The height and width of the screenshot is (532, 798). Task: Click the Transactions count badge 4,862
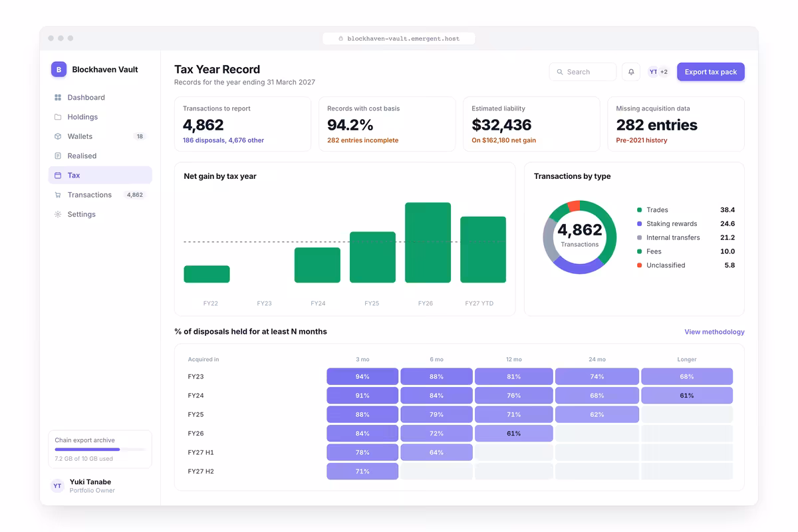(135, 195)
